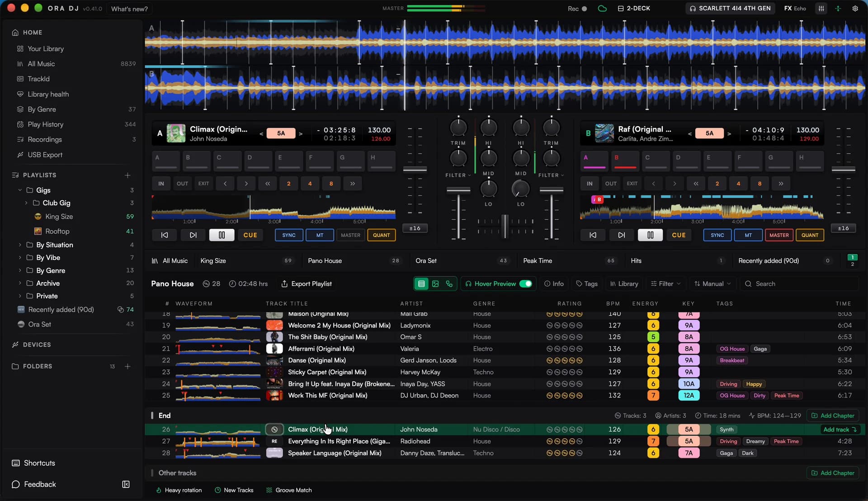Image resolution: width=868 pixels, height=501 pixels.
Task: Click the crossfader handle
Action: pos(505,226)
